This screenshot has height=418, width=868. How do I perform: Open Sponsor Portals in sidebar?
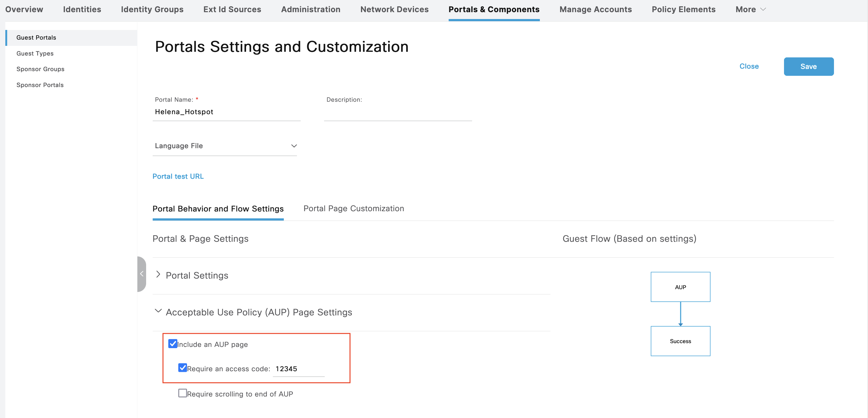click(40, 85)
